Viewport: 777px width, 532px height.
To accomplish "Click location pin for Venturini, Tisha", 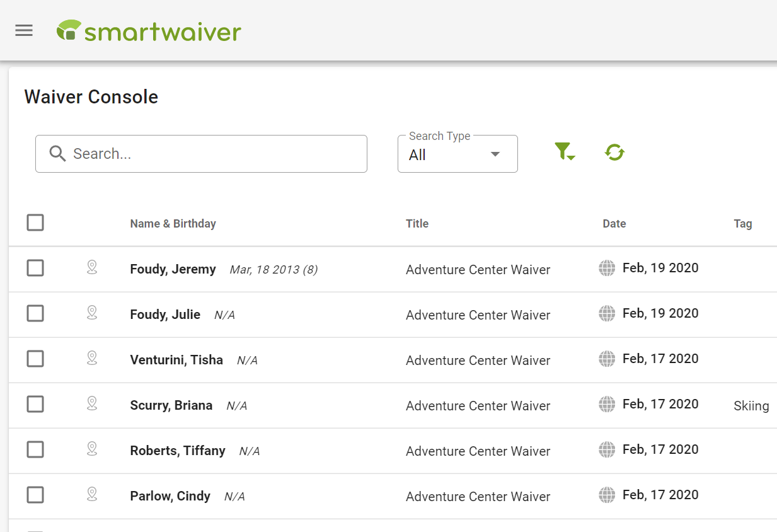I will pos(92,359).
